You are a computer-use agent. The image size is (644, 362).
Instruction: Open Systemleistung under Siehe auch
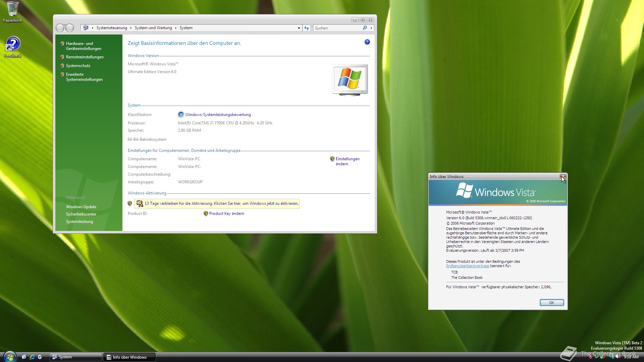(79, 222)
